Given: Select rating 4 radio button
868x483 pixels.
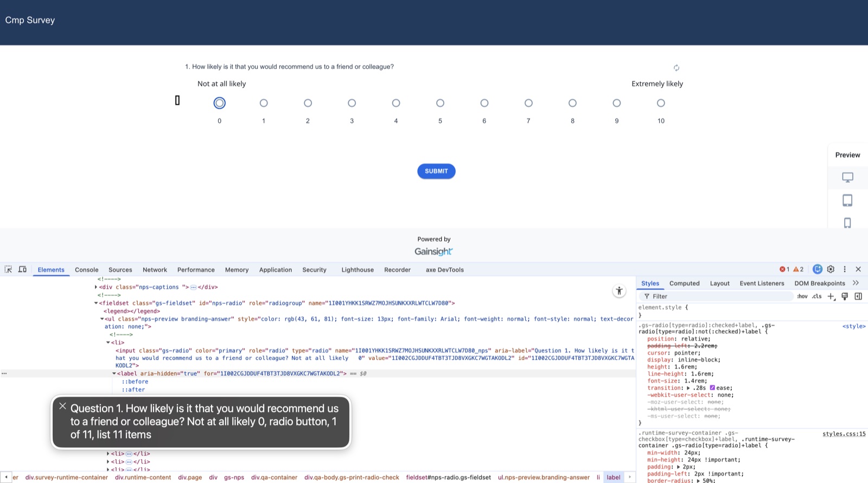Looking at the screenshot, I should click(396, 103).
